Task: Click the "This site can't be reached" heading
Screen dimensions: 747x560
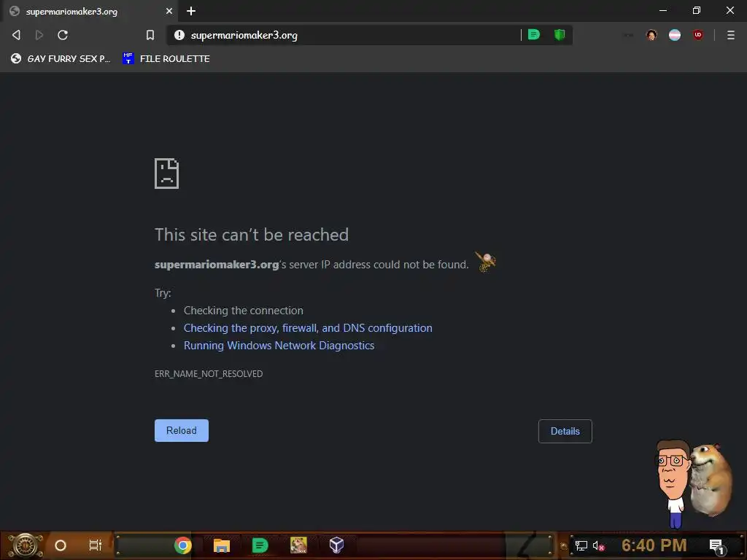Action: [252, 235]
